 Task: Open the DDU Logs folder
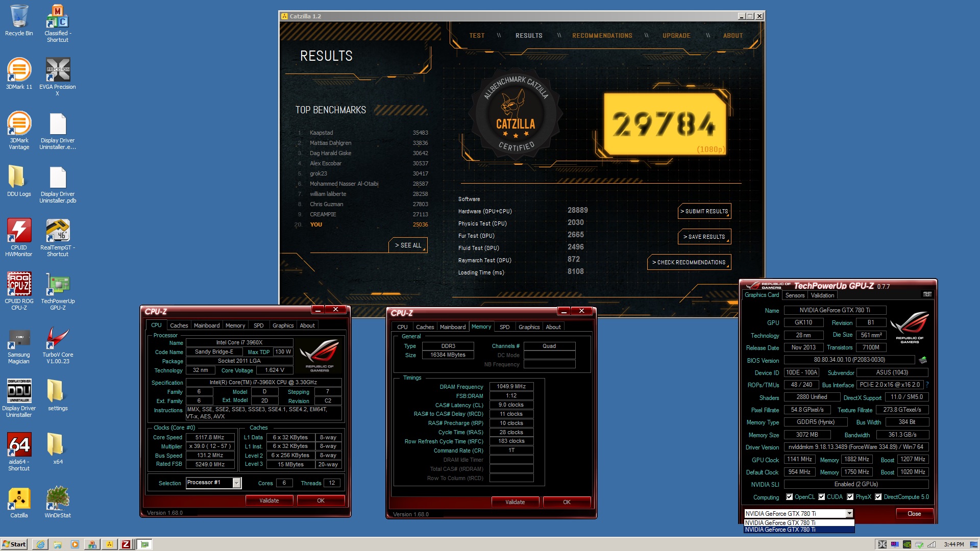[x=19, y=181]
